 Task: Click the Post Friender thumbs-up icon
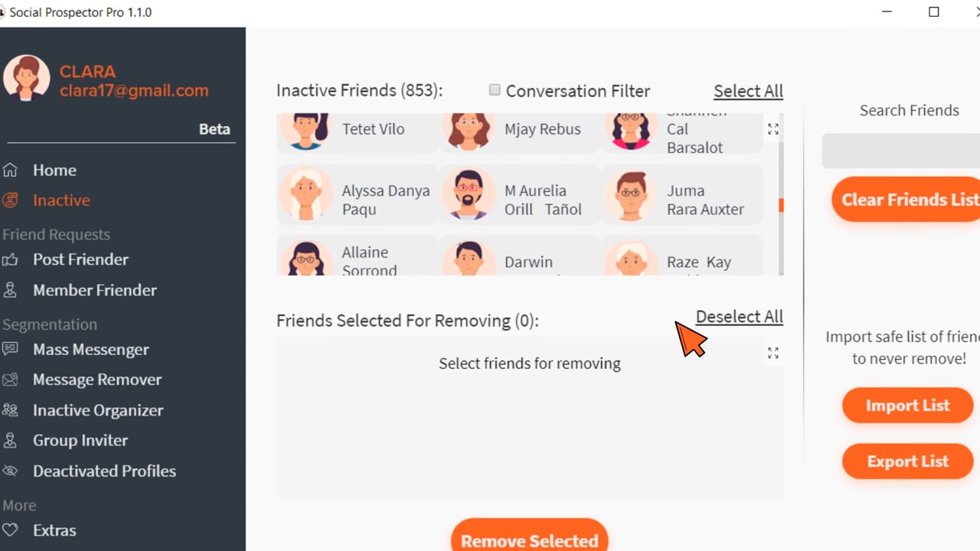10,259
